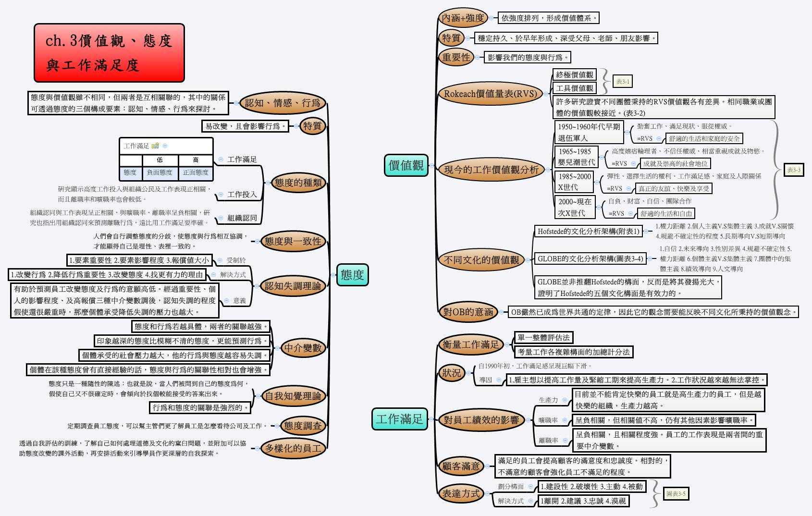This screenshot has height=516, width=812.
Task: Click the minus icon next to the 態度 central node
Action: (x=333, y=275)
